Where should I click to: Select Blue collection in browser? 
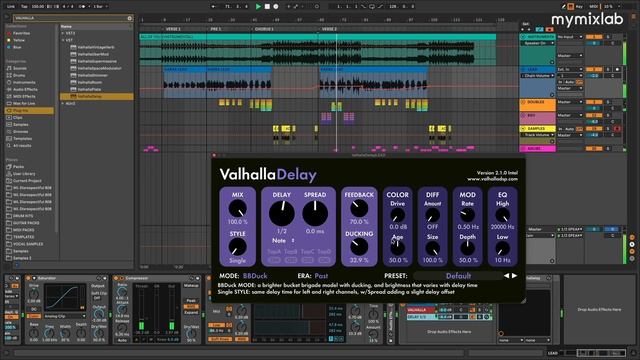pyautogui.click(x=17, y=47)
